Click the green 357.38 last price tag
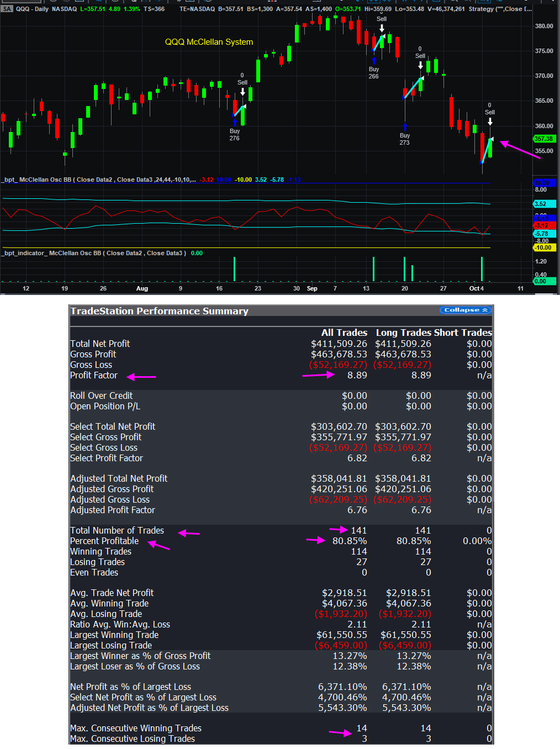 tap(544, 139)
